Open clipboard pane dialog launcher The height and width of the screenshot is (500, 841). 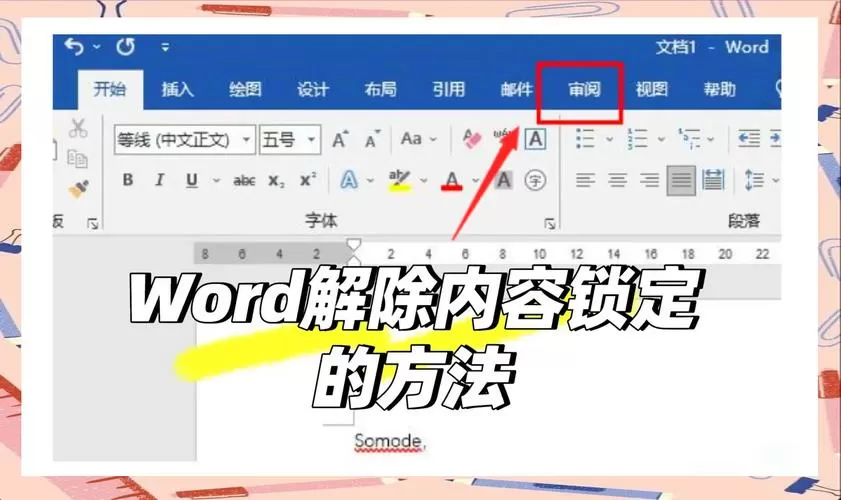(x=93, y=223)
